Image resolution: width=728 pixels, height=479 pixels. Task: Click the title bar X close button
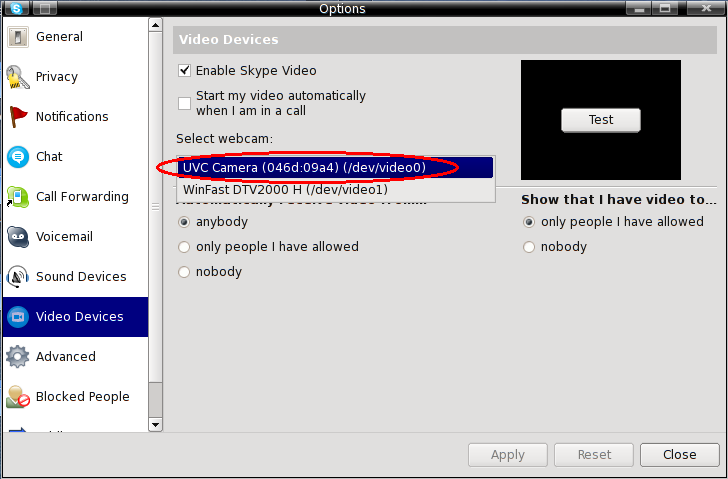tap(706, 8)
